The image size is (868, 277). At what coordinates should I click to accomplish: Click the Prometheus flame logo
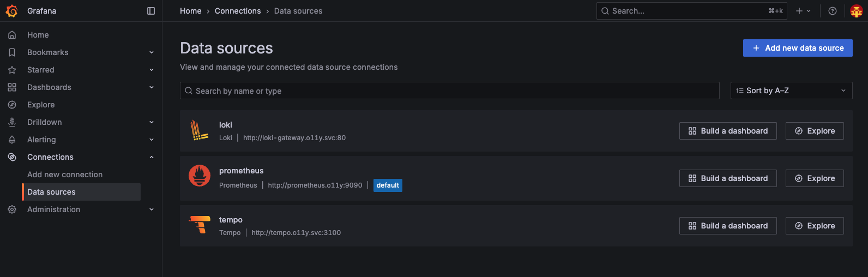point(200,176)
